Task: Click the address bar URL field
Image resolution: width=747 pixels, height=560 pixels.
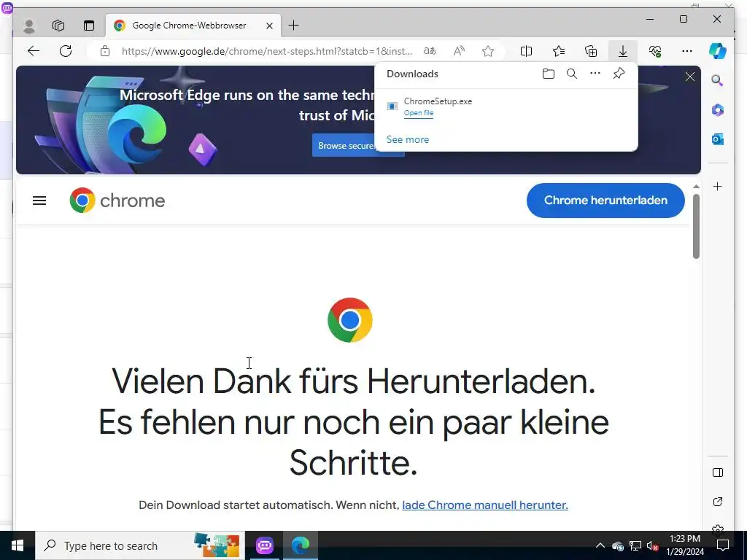Action: coord(267,51)
